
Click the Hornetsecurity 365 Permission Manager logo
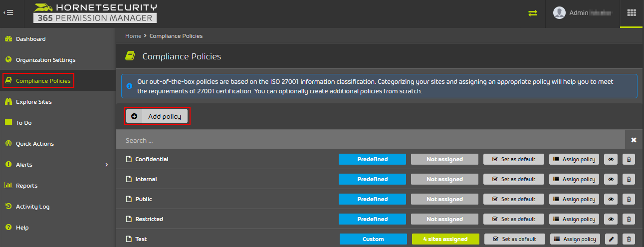(x=95, y=13)
